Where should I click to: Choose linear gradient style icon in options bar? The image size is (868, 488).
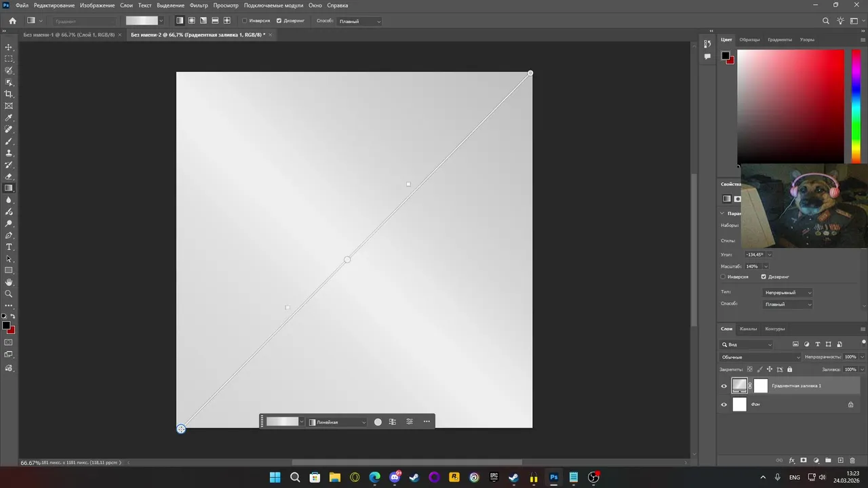click(180, 21)
